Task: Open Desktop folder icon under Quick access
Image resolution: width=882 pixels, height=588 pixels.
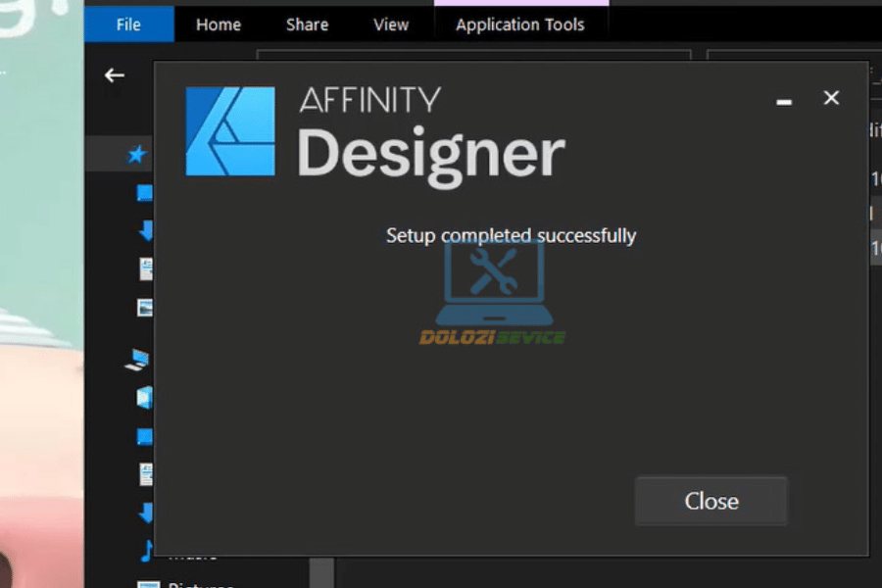Action: coord(145,192)
